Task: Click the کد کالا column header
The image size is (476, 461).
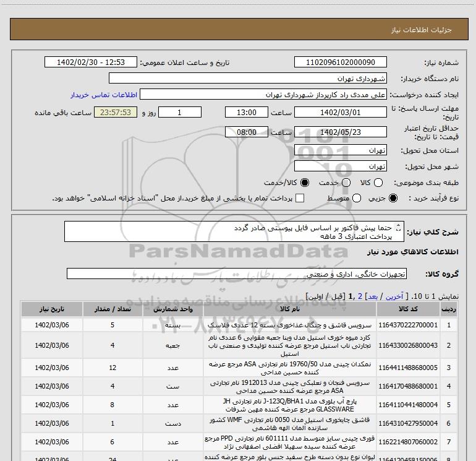Action: (x=408, y=309)
